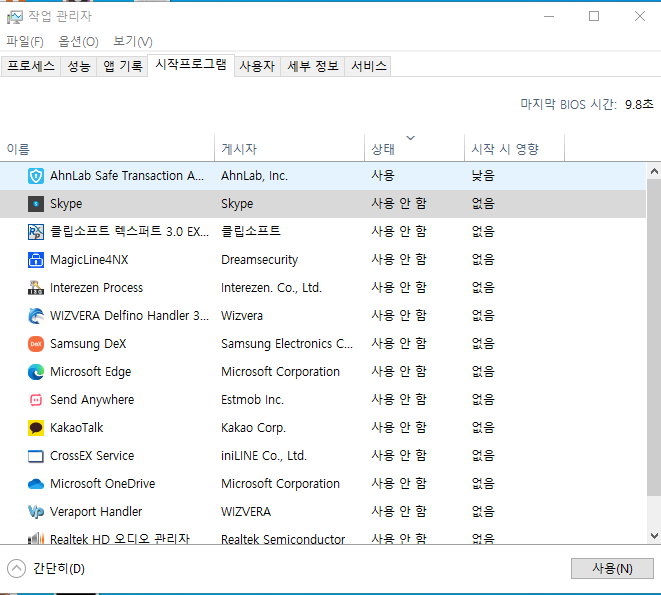Select the Microsoft Edge row name
The height and width of the screenshot is (595, 661).
pos(91,372)
